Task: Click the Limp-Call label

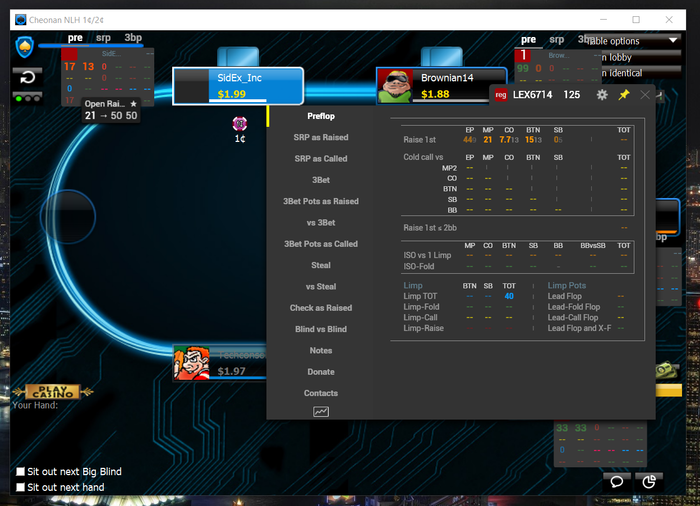Action: [x=420, y=318]
